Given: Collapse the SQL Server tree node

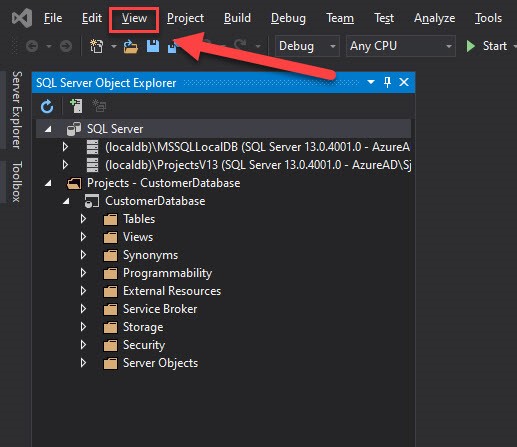Looking at the screenshot, I should pyautogui.click(x=48, y=129).
